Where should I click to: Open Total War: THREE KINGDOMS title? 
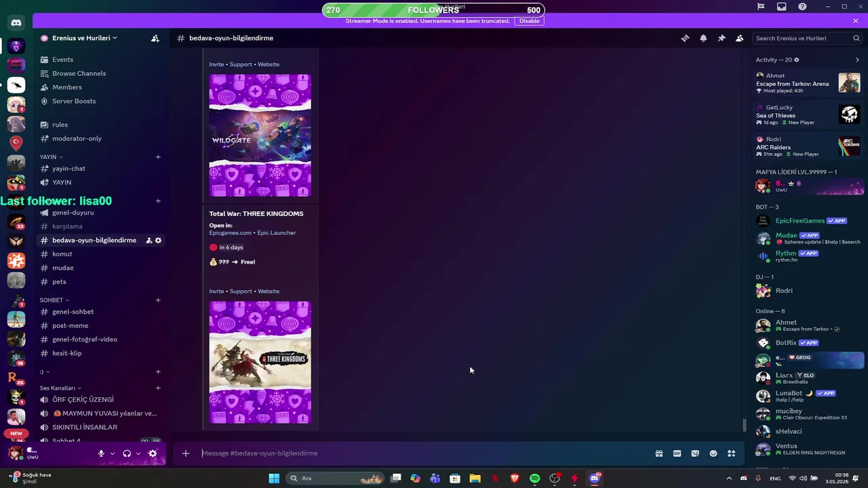point(256,213)
